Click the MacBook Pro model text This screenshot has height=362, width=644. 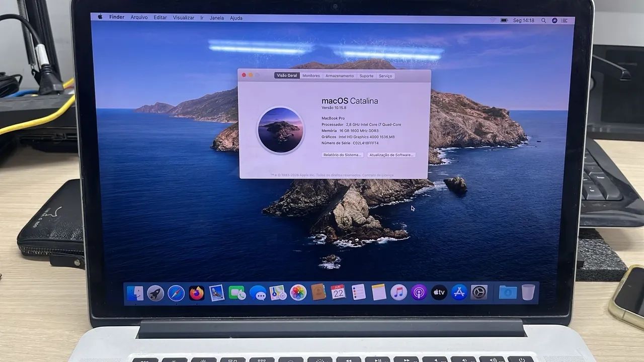pyautogui.click(x=333, y=118)
